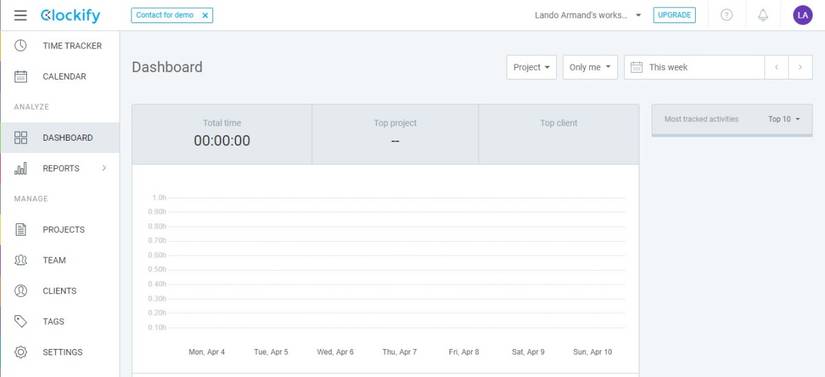The height and width of the screenshot is (377, 825).
Task: Click the Reports bar chart icon
Action: pyautogui.click(x=21, y=168)
